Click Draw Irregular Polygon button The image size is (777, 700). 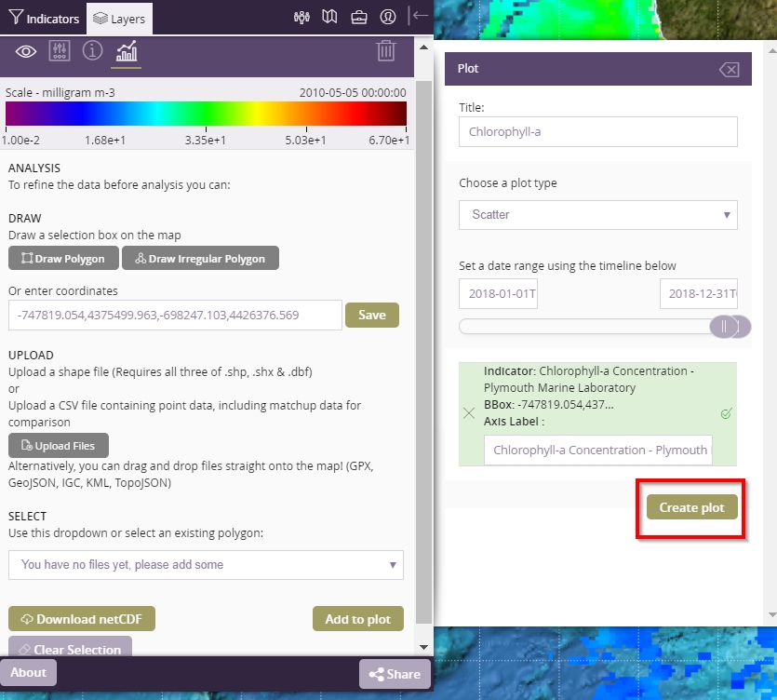pyautogui.click(x=200, y=258)
